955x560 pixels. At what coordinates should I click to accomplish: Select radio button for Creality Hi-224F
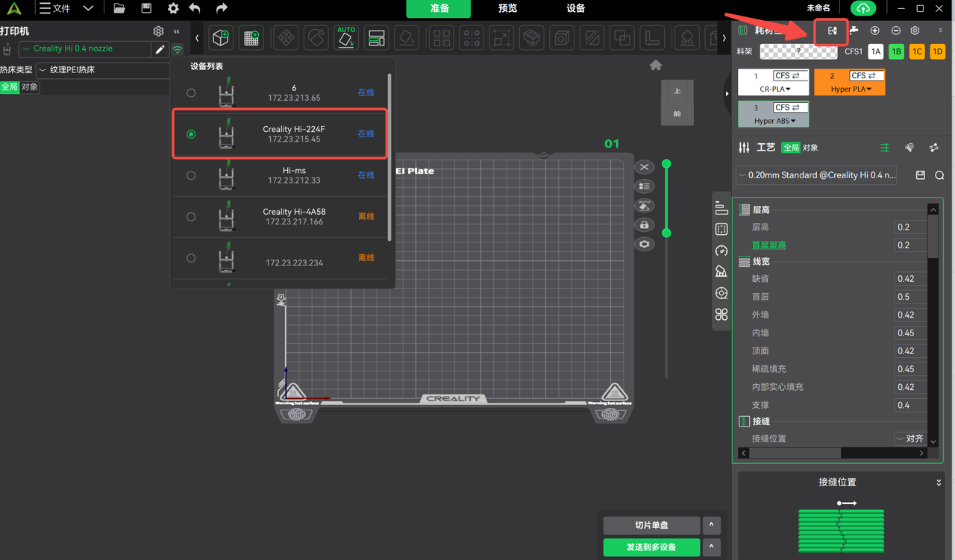click(191, 134)
